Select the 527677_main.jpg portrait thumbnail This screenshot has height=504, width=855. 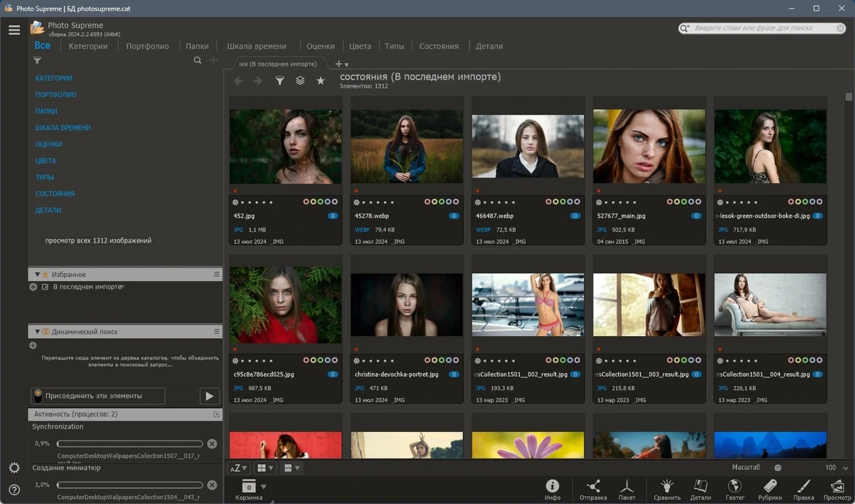(x=649, y=146)
